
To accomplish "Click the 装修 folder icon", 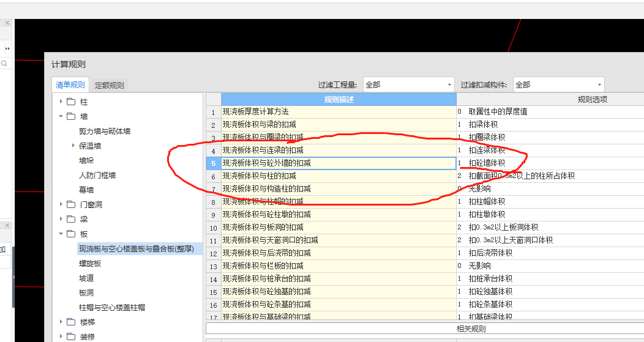I will 71,336.
